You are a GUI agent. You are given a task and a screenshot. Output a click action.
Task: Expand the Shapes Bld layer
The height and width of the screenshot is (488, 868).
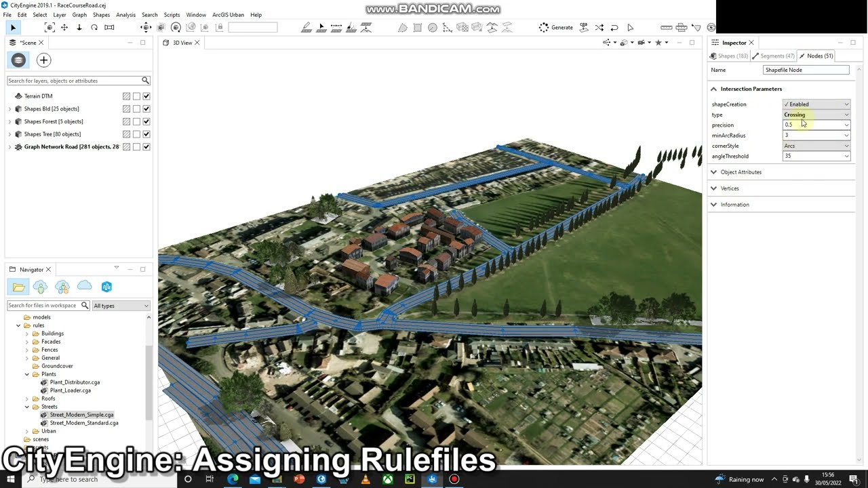pos(9,108)
